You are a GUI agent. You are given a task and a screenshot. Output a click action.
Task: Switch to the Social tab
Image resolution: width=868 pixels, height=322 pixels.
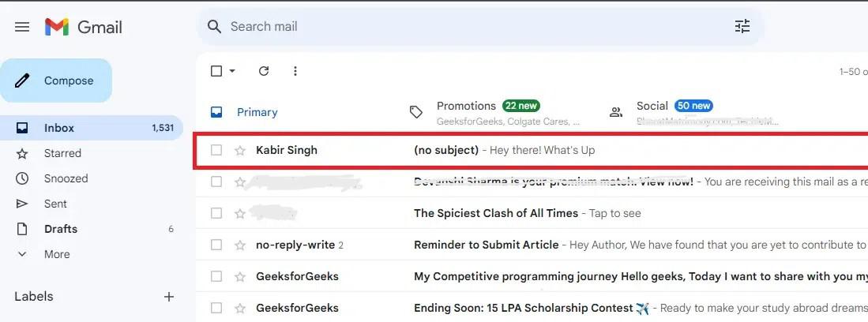[x=652, y=106]
